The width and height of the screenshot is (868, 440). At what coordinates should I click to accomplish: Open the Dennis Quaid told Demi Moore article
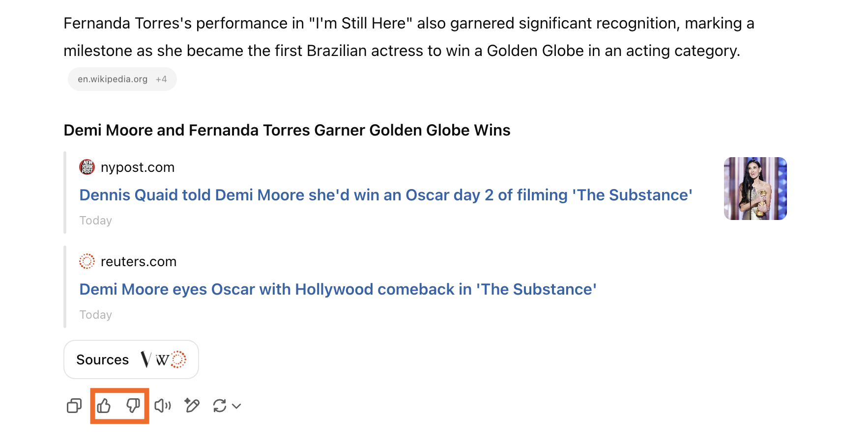(386, 195)
